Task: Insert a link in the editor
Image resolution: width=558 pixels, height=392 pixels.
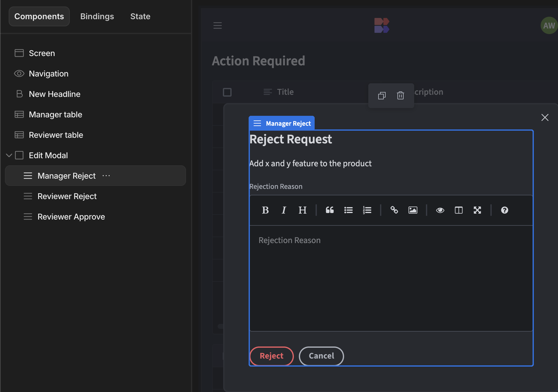Action: [x=394, y=210]
